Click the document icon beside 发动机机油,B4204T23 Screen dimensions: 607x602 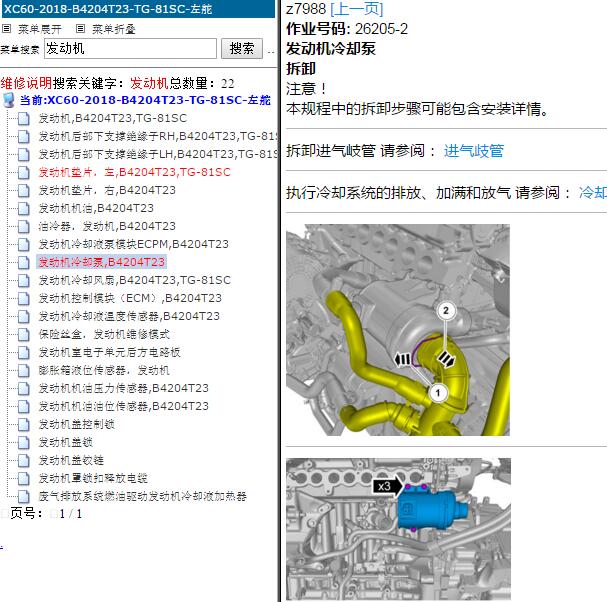[x=24, y=208]
